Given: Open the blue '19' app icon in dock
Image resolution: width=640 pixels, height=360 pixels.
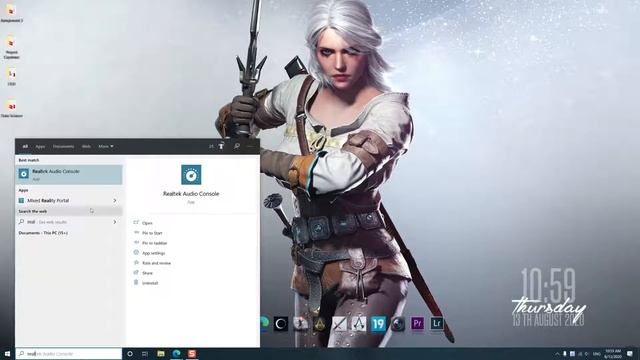Looking at the screenshot, I should tap(378, 324).
